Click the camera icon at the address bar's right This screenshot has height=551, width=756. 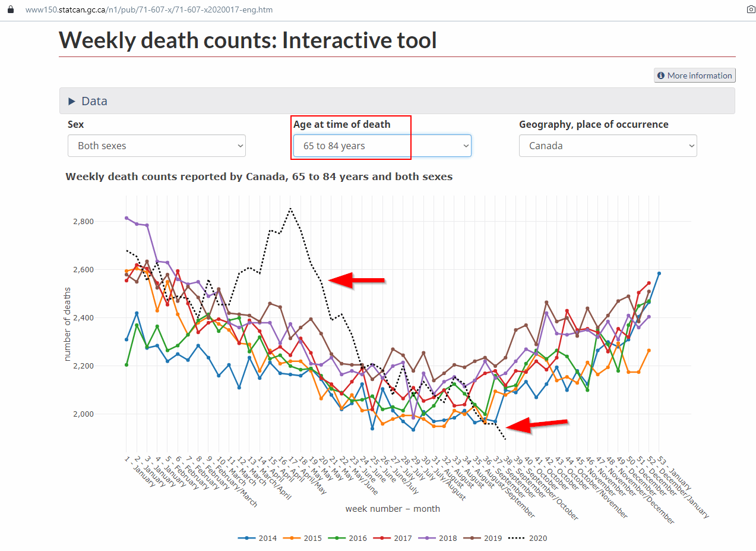(751, 10)
